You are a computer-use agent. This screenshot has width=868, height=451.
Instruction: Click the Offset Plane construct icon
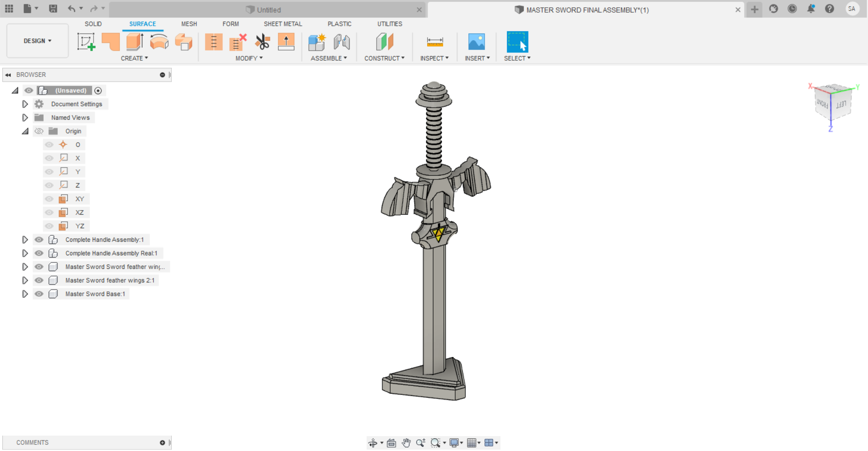pyautogui.click(x=385, y=42)
